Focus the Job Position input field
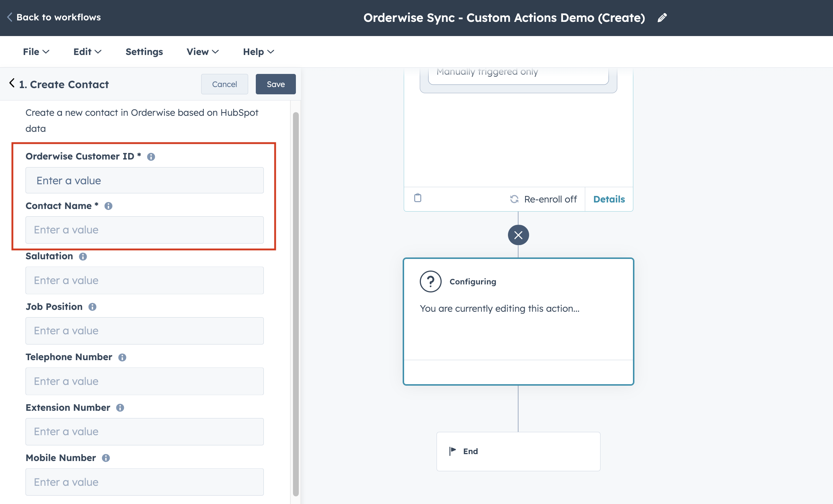The image size is (833, 504). point(145,331)
